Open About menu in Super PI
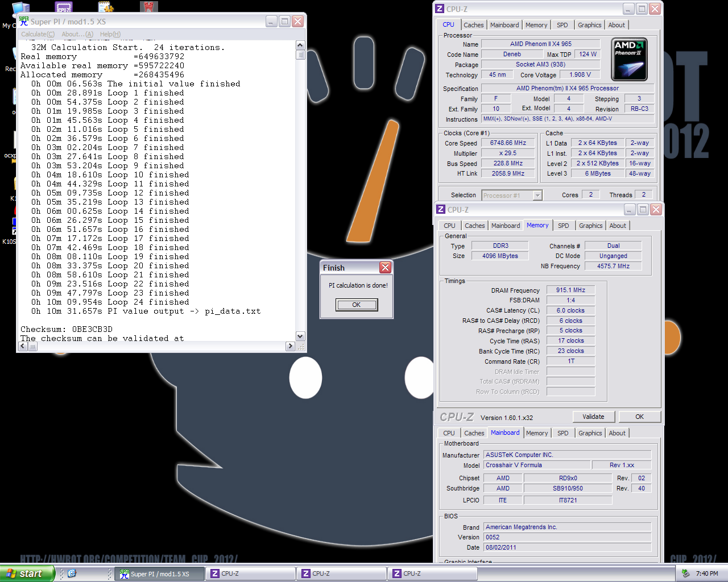Screen dimensions: 728x582 pos(77,34)
